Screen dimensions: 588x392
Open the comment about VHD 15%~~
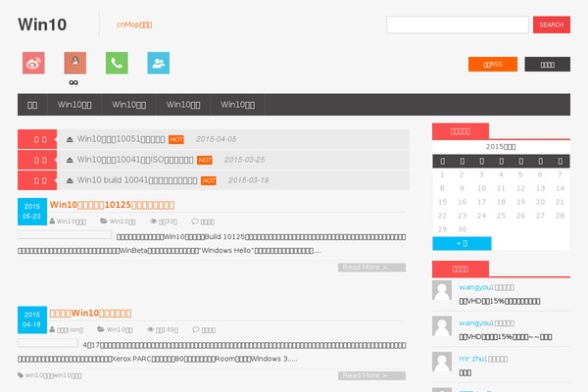505,337
